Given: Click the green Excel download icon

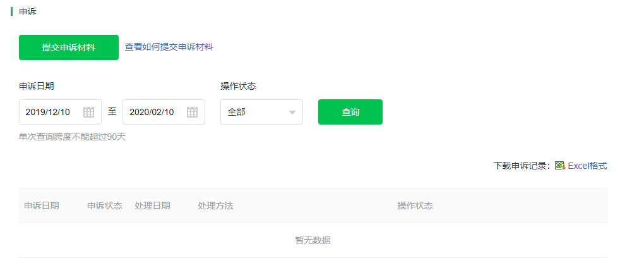Looking at the screenshot, I should [560, 166].
